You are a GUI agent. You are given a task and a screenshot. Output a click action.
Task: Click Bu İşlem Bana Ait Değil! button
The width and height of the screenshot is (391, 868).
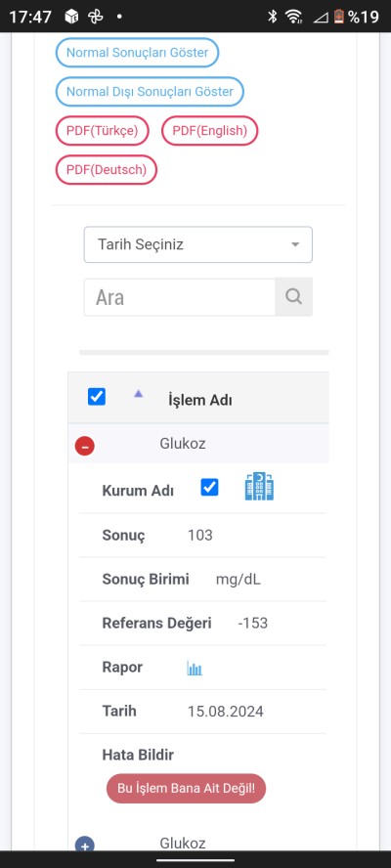(186, 788)
